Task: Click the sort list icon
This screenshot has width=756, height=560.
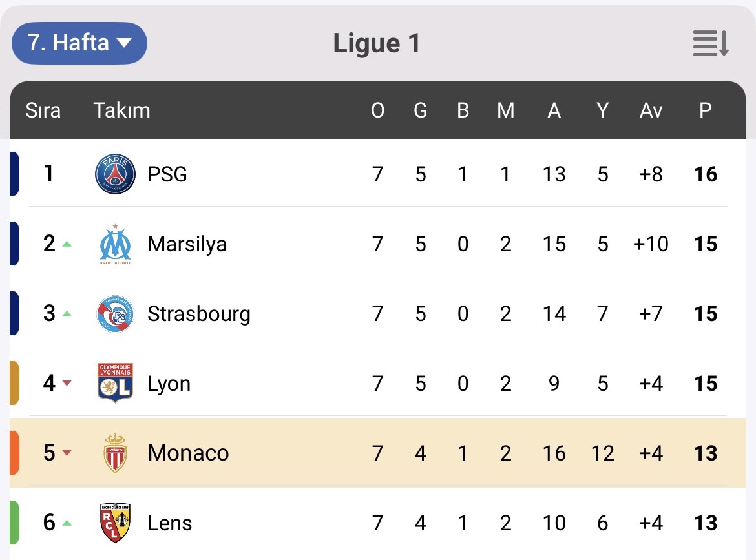Action: (x=711, y=43)
